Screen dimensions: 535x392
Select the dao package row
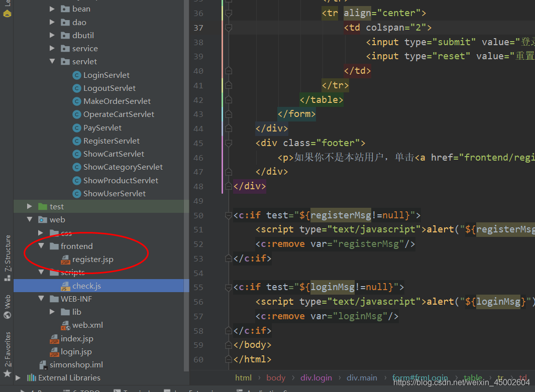pos(101,22)
